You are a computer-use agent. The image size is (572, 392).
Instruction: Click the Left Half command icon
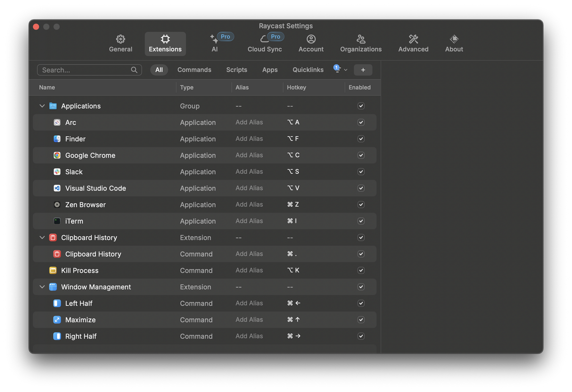pyautogui.click(x=57, y=303)
